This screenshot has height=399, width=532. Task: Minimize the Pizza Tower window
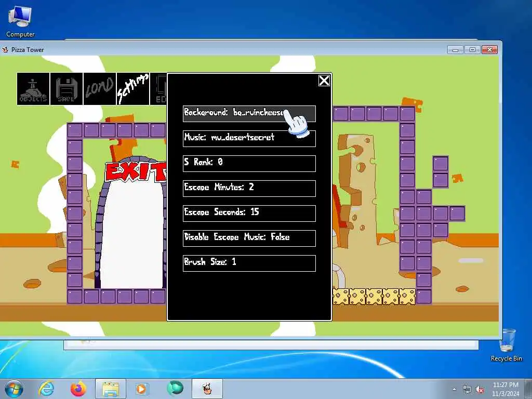455,50
